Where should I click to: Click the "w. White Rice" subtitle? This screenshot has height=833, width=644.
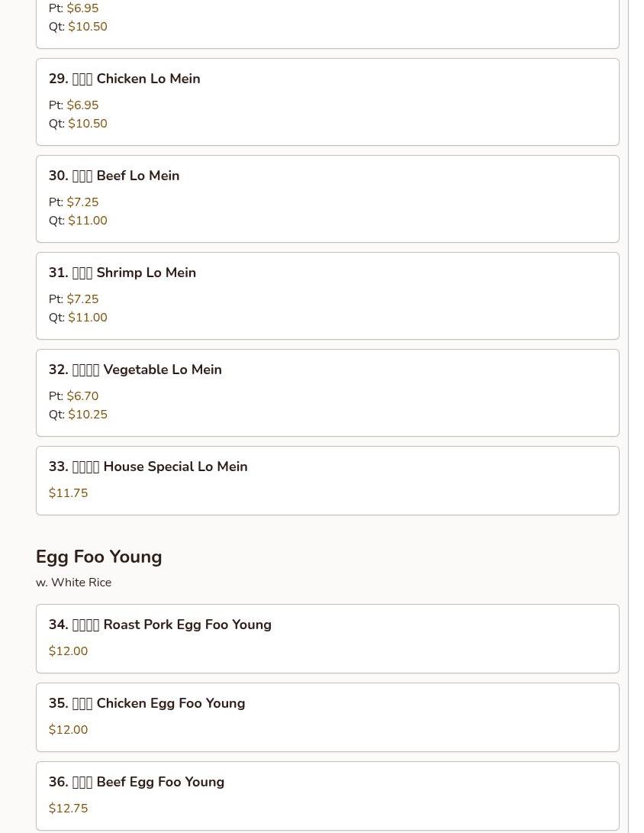pyautogui.click(x=73, y=583)
